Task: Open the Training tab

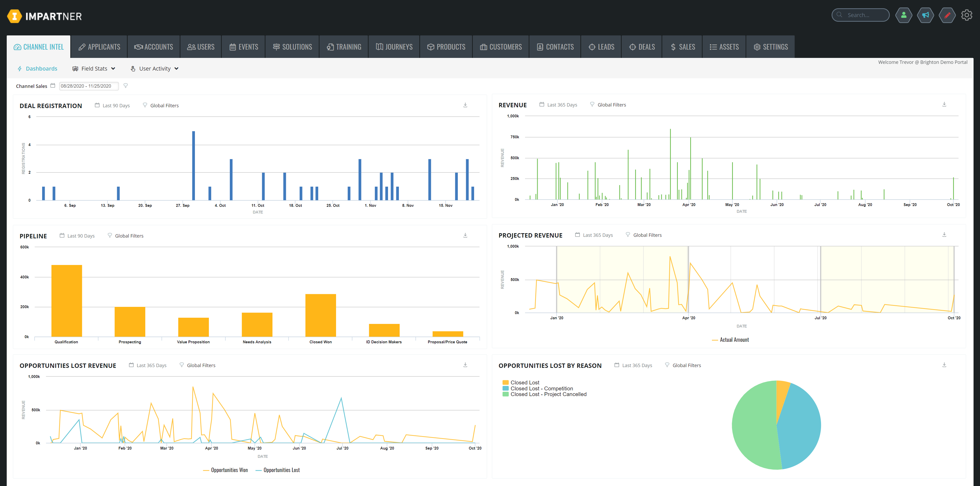Action: [344, 47]
